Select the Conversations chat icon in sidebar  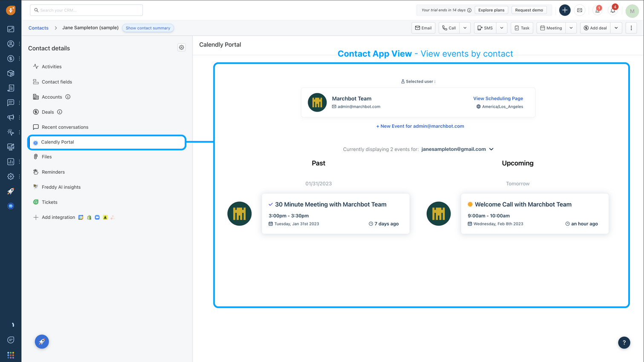11,103
